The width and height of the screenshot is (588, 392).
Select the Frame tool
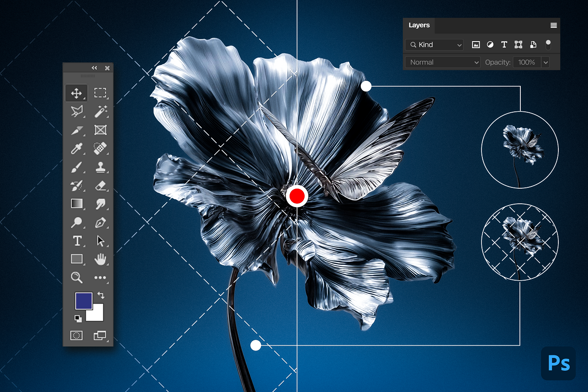point(101,130)
